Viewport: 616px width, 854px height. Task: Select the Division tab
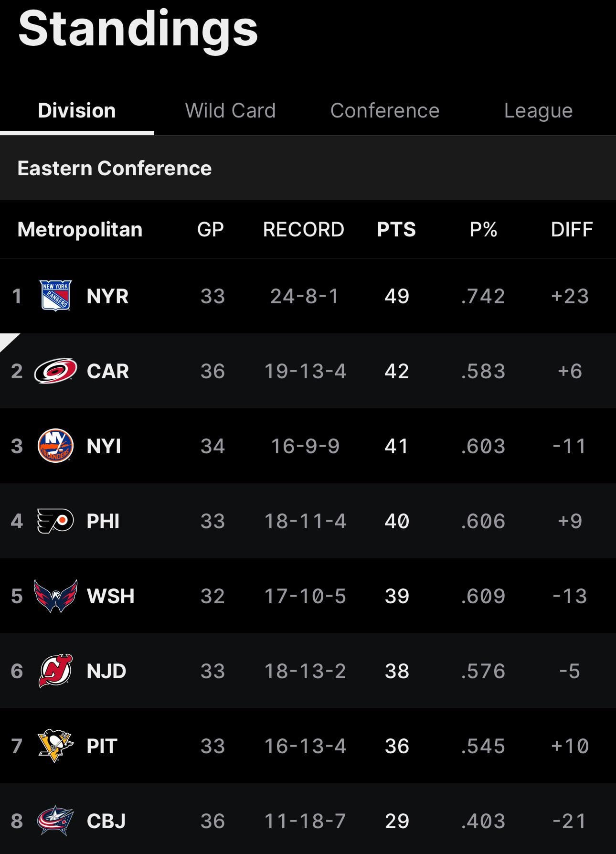tap(77, 111)
